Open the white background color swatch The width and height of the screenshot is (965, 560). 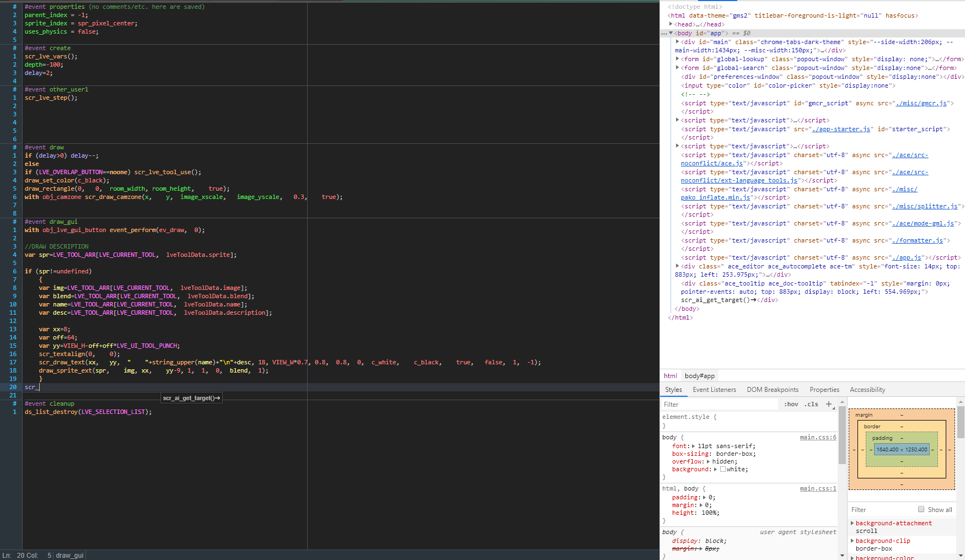point(723,469)
